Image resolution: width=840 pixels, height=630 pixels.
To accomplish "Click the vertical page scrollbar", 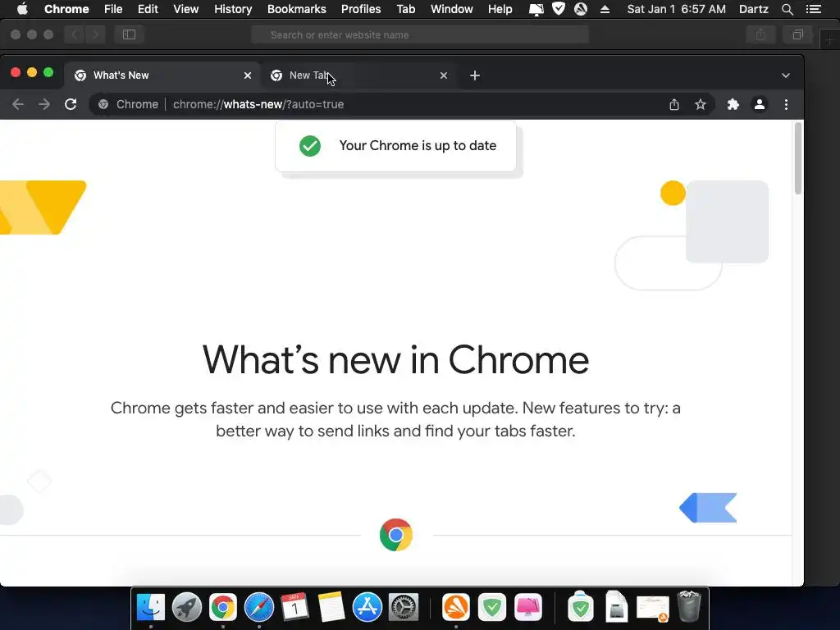I will click(798, 158).
